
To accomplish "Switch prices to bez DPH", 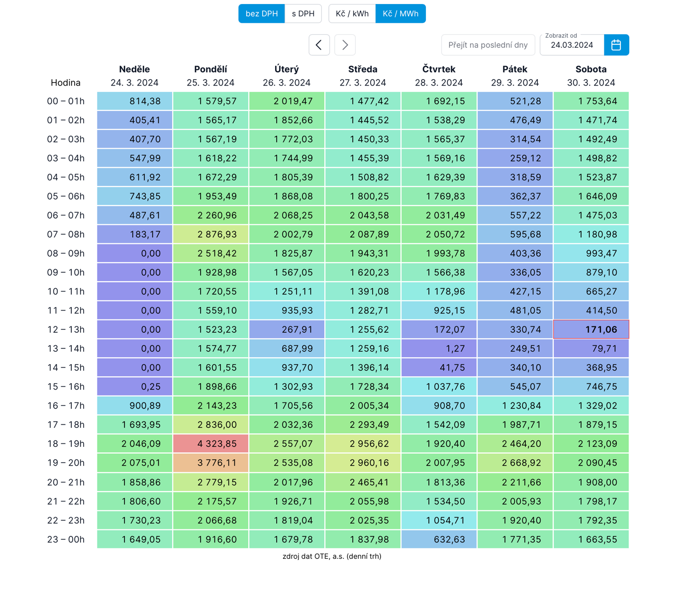I will (262, 13).
